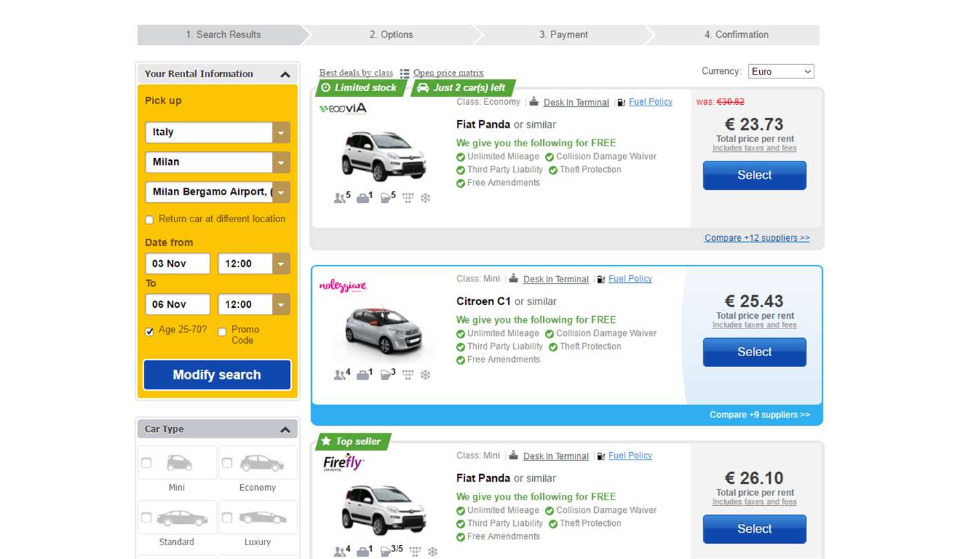Image resolution: width=980 pixels, height=559 pixels.
Task: Collapse the Your Rental Information panel
Action: [x=285, y=75]
